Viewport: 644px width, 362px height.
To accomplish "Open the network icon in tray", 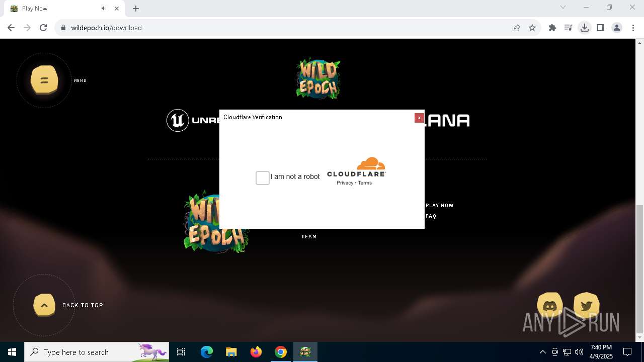I will 567,352.
